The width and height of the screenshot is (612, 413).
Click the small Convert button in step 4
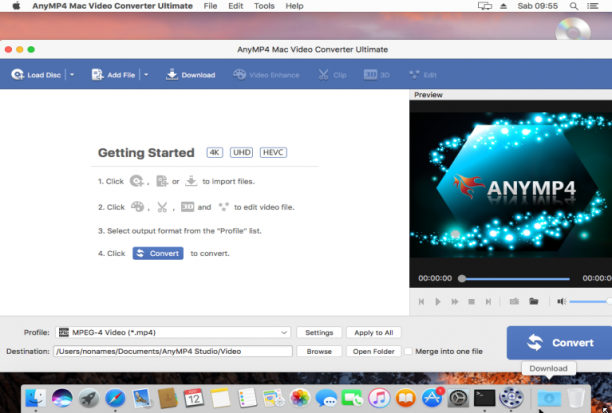click(x=158, y=253)
